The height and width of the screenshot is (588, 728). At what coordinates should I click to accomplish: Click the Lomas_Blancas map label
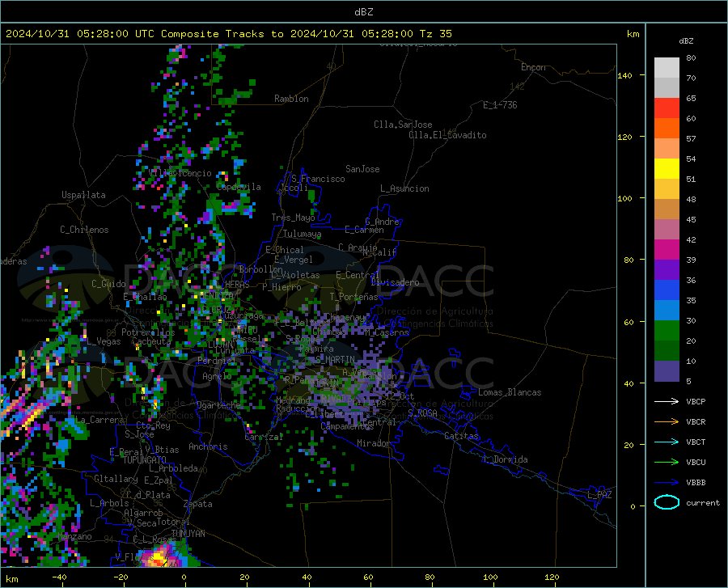click(x=510, y=392)
